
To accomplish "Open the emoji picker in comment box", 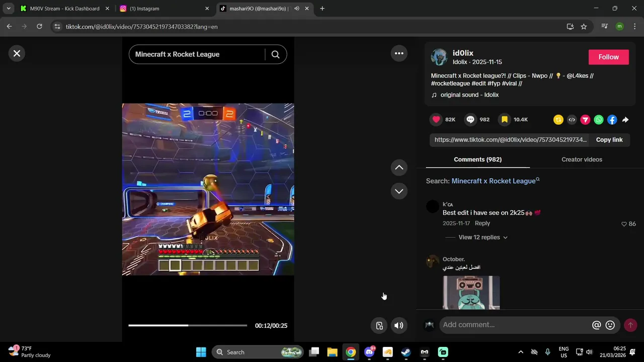I will (610, 325).
